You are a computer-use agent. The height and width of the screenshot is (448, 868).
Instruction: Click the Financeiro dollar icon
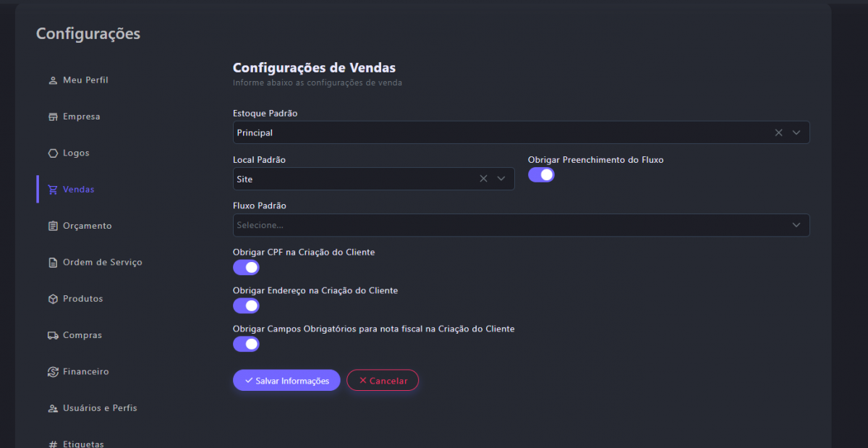click(x=53, y=372)
